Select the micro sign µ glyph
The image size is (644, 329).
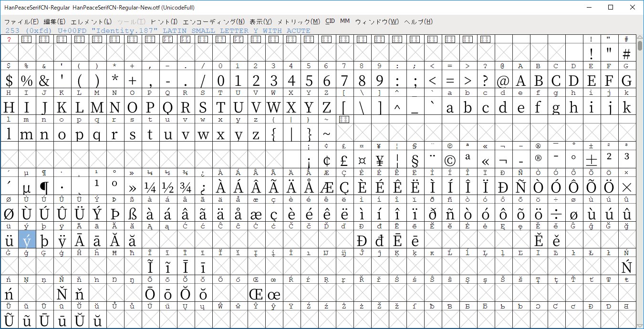click(27, 186)
